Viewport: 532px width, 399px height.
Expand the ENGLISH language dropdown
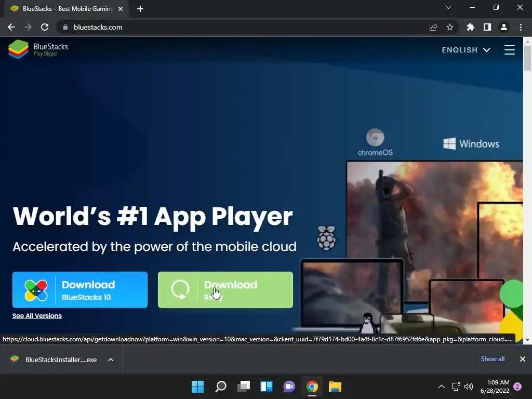pos(466,50)
